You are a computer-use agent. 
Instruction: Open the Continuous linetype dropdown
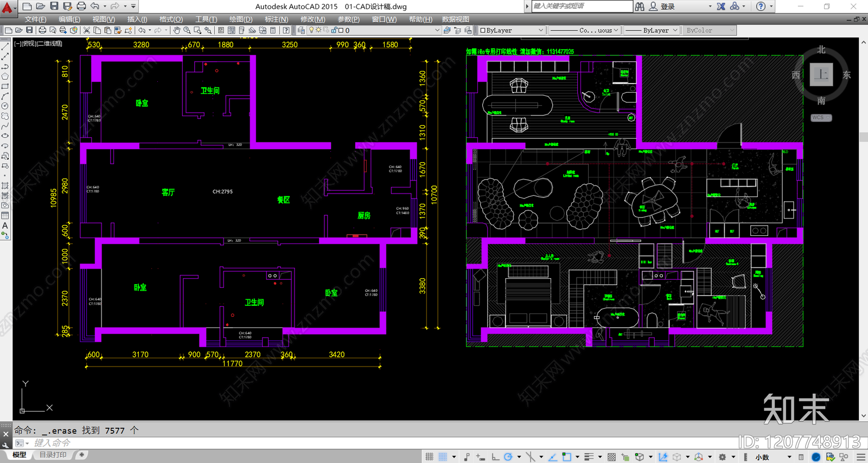[x=584, y=30]
